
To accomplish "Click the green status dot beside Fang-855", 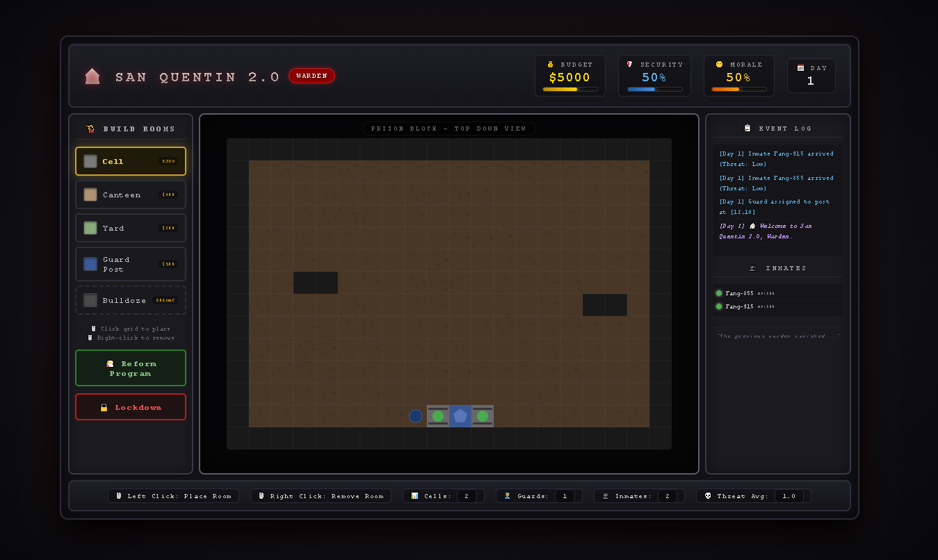I will coord(719,293).
